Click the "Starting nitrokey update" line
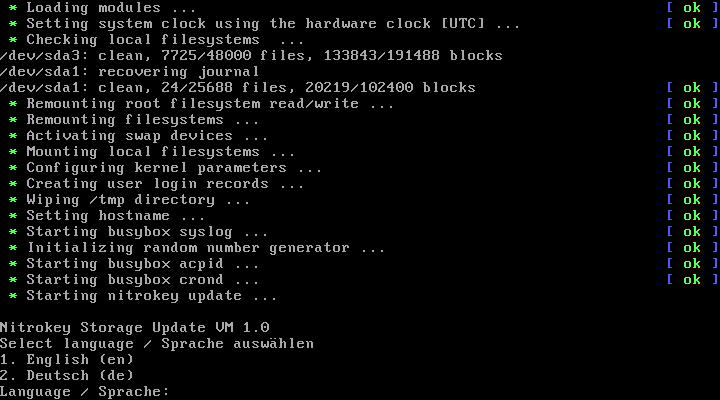 150,296
